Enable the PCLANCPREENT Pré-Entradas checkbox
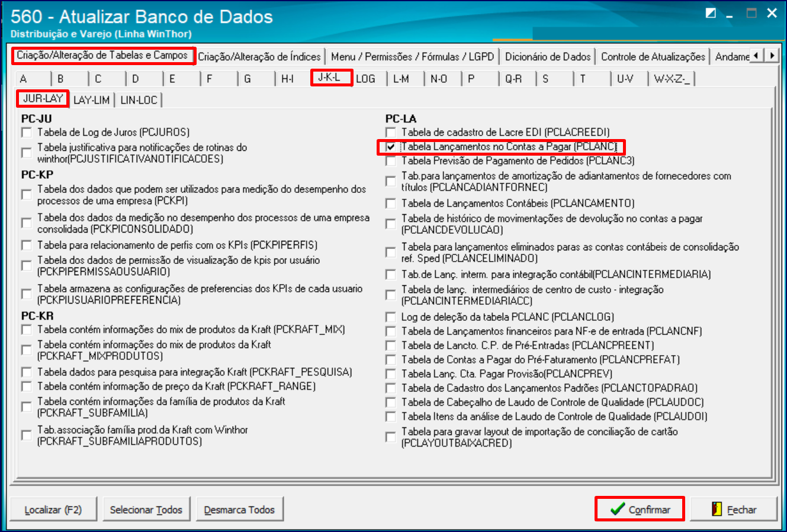This screenshot has height=532, width=787. click(391, 346)
